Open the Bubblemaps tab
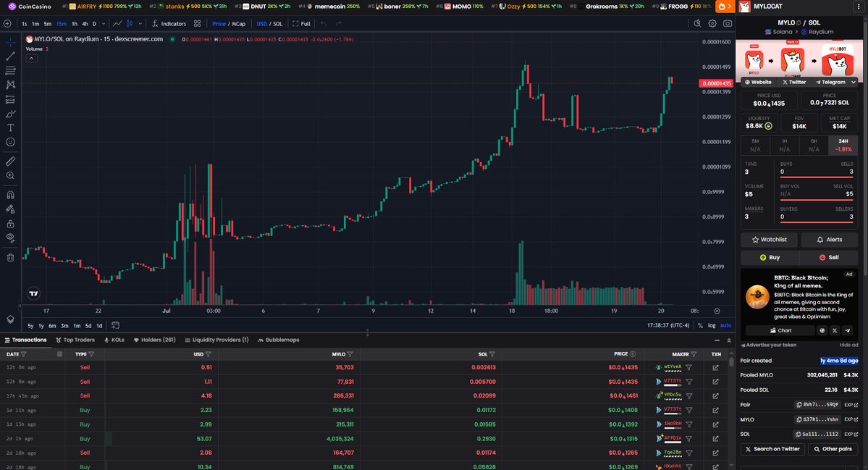The image size is (868, 470). tap(279, 340)
